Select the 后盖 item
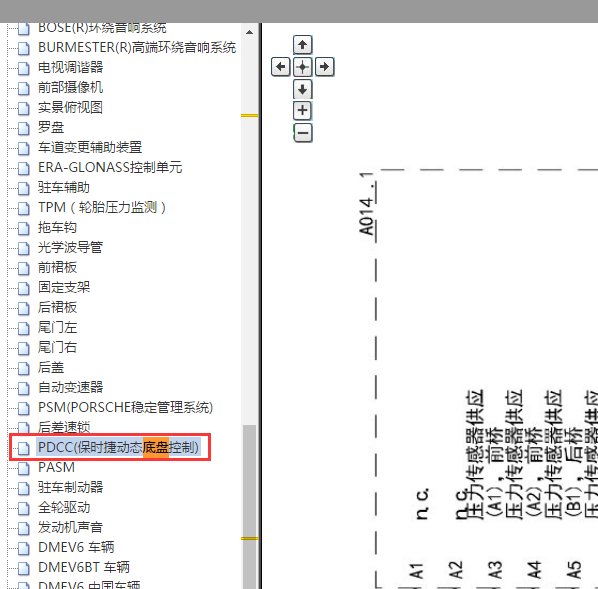Screen dimensions: 598x589 pyautogui.click(x=51, y=367)
